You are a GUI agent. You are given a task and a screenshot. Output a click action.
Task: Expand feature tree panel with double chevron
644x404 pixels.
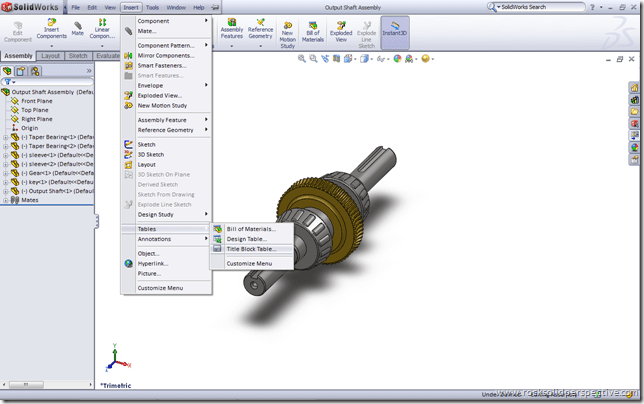(x=89, y=71)
